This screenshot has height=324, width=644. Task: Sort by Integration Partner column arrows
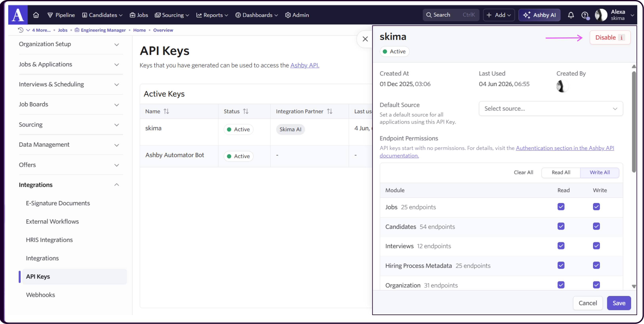tap(330, 111)
